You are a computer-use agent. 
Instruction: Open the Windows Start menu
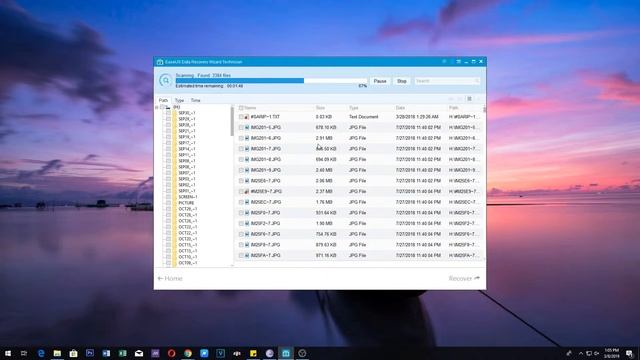pyautogui.click(x=8, y=353)
